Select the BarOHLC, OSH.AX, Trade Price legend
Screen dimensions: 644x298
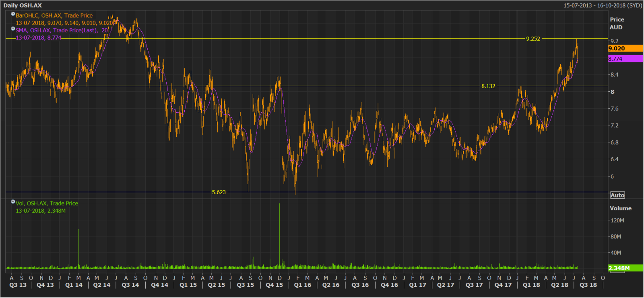coord(54,16)
